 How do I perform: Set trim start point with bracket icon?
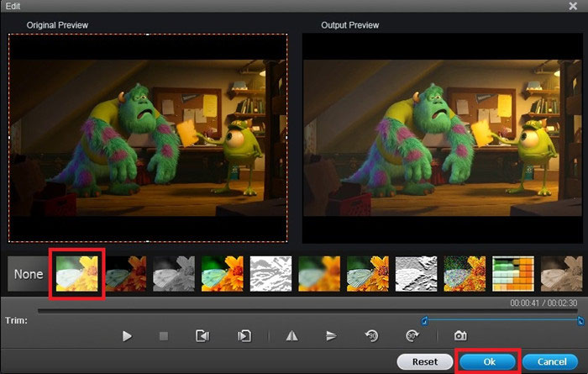202,335
